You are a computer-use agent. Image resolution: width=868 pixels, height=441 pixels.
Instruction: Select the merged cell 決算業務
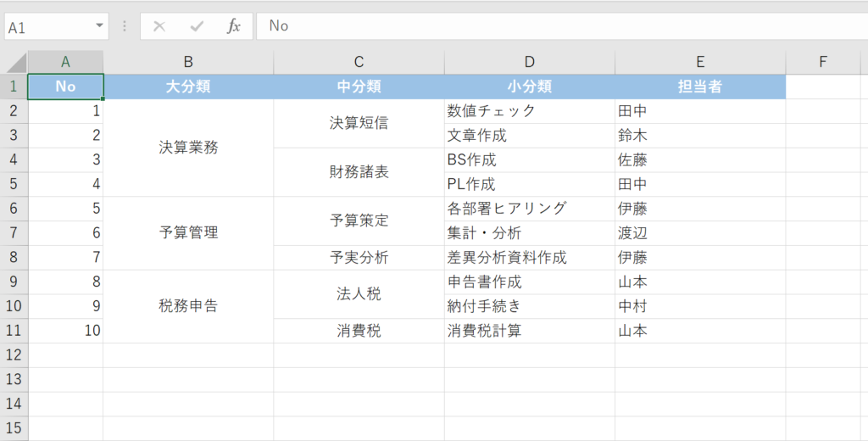pyautogui.click(x=188, y=148)
